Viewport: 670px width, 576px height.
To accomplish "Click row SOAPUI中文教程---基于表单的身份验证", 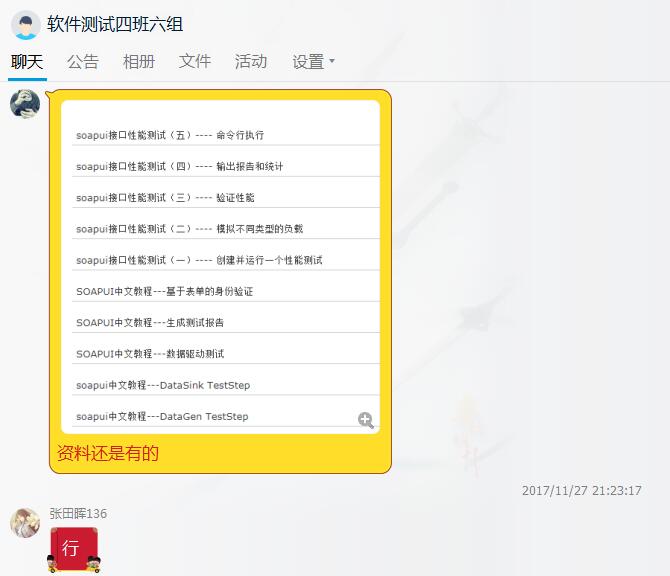I will [226, 291].
